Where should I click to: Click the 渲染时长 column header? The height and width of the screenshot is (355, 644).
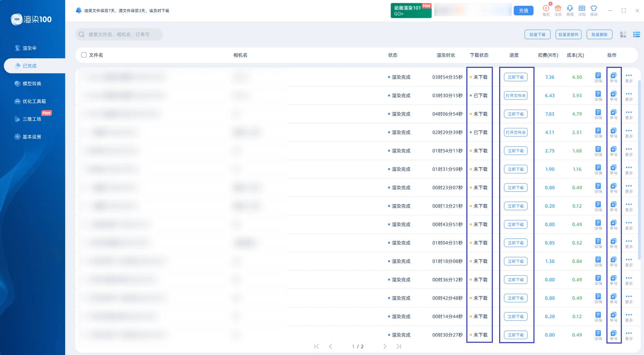coord(446,55)
